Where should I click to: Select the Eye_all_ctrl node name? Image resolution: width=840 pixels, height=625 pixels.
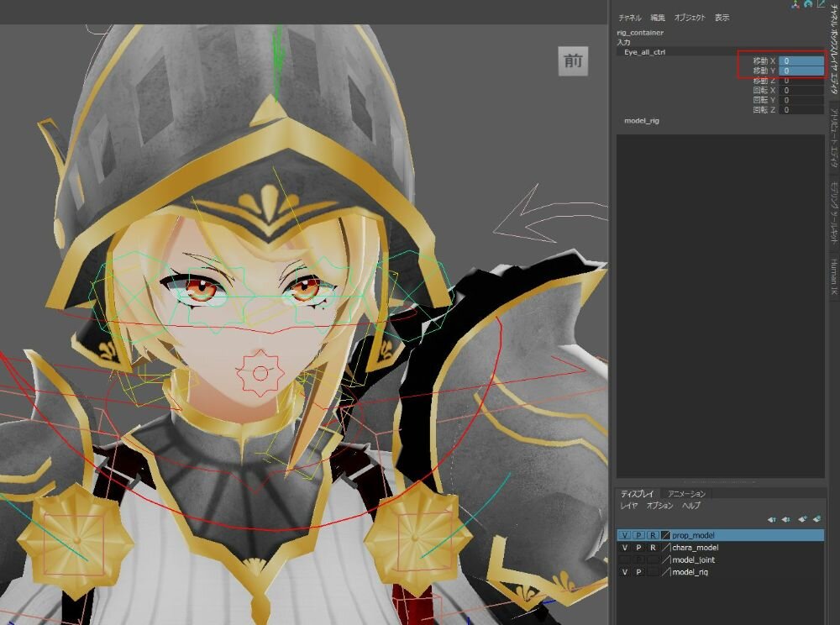click(x=644, y=52)
